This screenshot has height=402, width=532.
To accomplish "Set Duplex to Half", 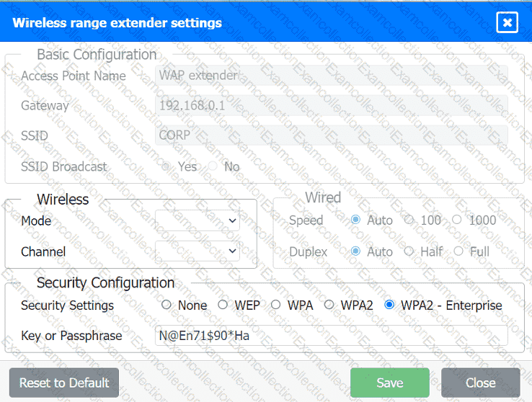I will [409, 251].
